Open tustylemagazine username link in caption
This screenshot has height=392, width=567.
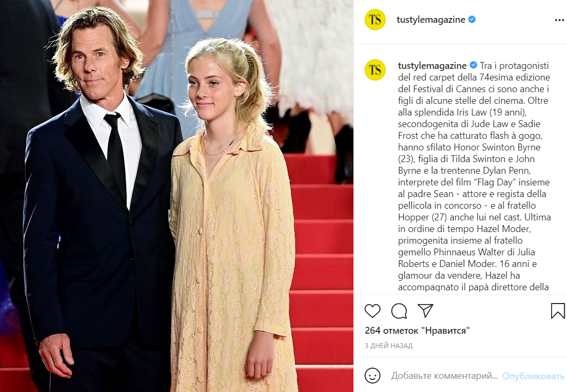432,66
